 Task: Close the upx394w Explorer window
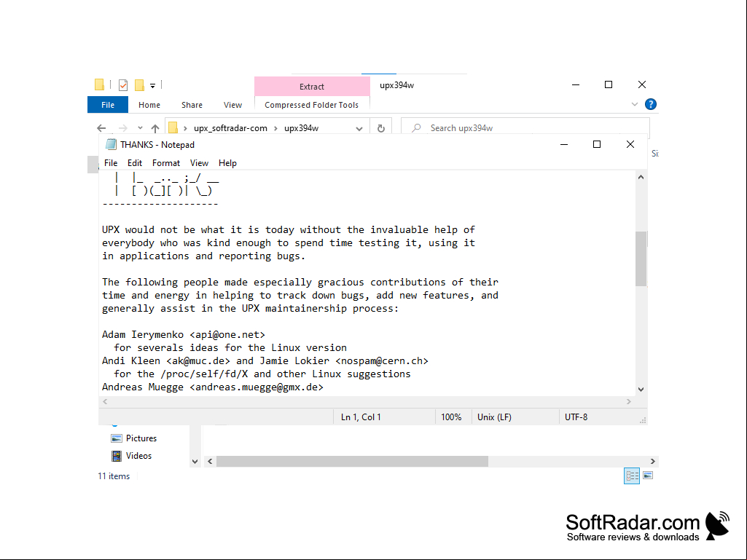(x=642, y=84)
